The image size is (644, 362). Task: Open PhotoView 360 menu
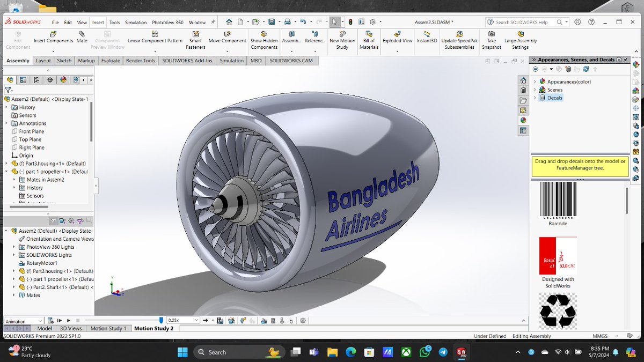[167, 23]
